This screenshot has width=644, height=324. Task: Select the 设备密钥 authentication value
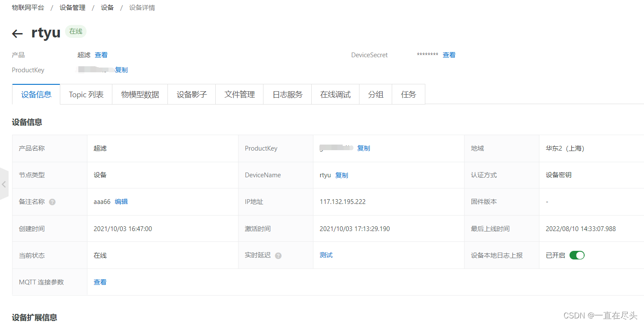pyautogui.click(x=558, y=175)
